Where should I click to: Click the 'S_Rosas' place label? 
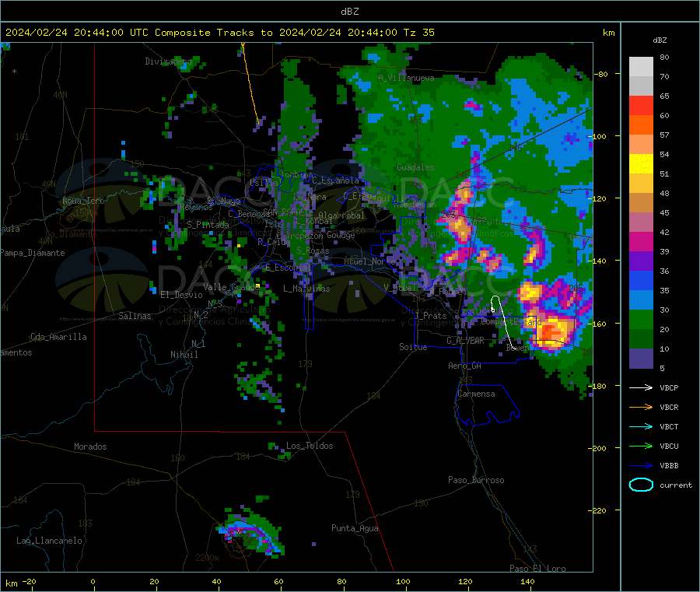click(313, 251)
